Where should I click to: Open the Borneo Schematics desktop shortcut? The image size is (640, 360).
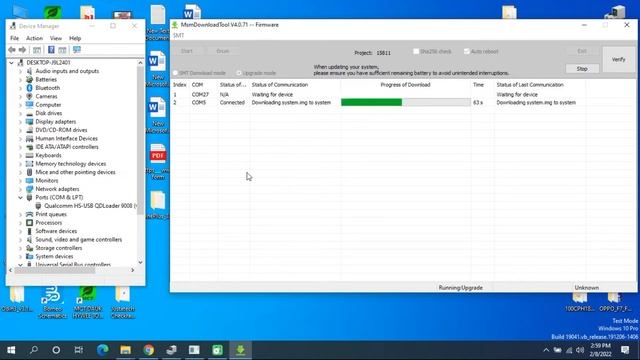52,303
